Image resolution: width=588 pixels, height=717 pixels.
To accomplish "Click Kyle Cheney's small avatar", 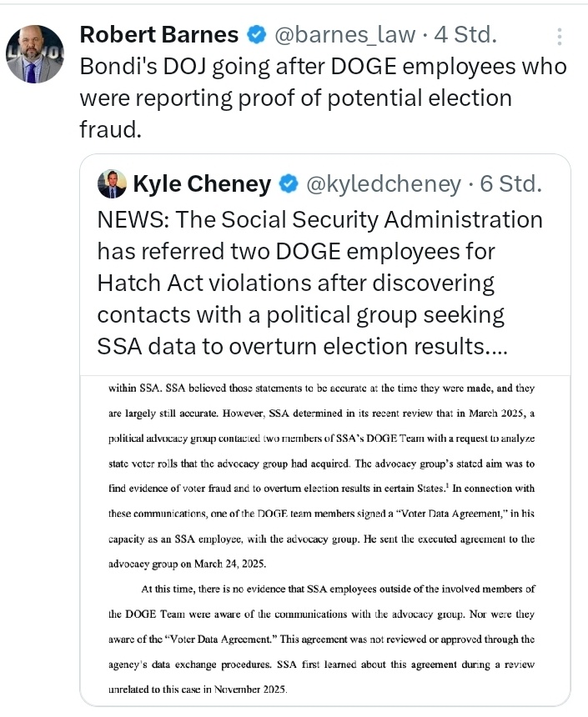I will pyautogui.click(x=111, y=184).
